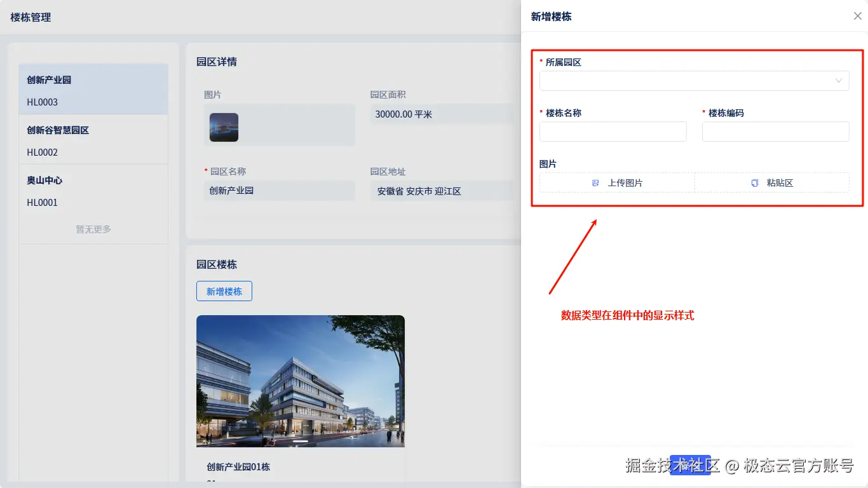
Task: Click the 园区名称 field showing 创新产业园
Action: (279, 191)
